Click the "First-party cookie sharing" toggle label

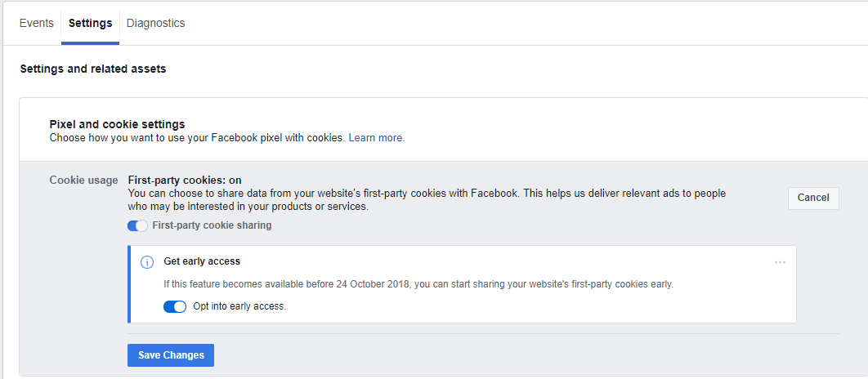point(212,225)
